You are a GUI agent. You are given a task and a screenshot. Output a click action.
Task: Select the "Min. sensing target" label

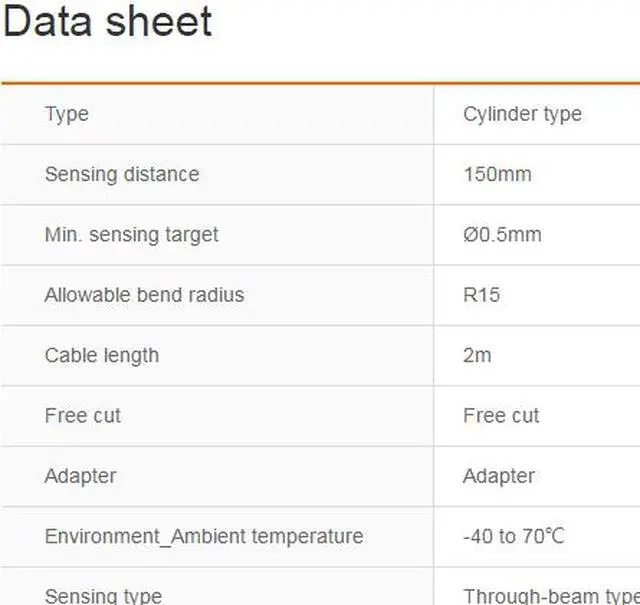point(131,235)
